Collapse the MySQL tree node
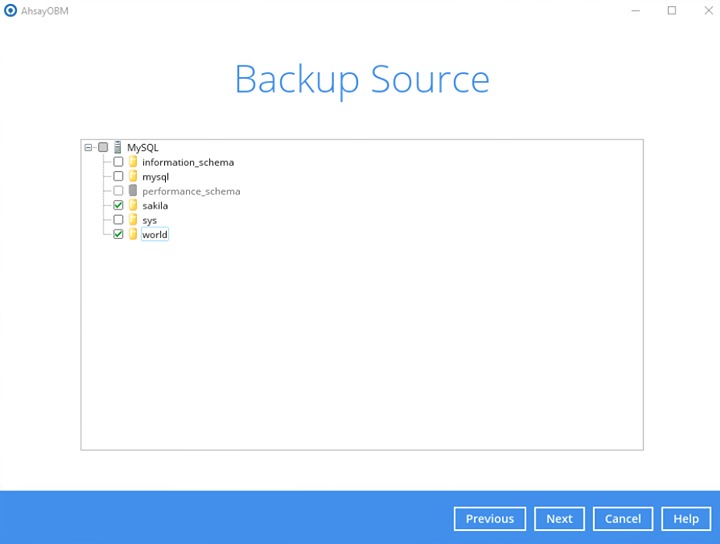The height and width of the screenshot is (544, 720). tap(89, 147)
